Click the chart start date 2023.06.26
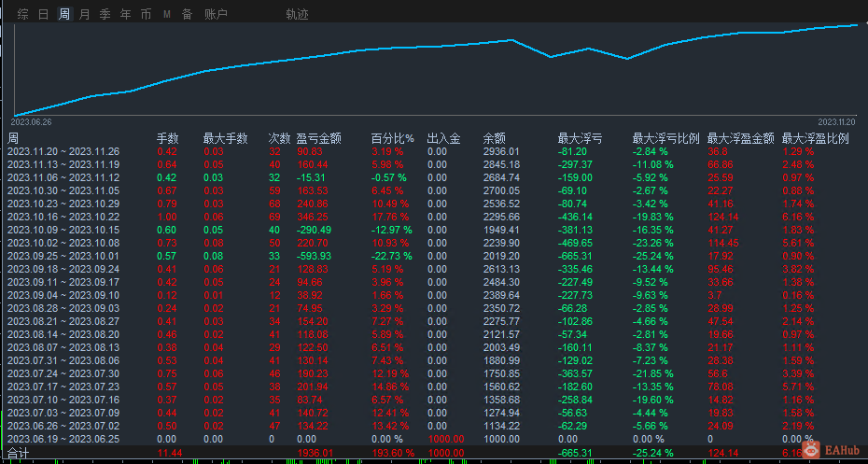This screenshot has height=464, width=868. click(31, 122)
